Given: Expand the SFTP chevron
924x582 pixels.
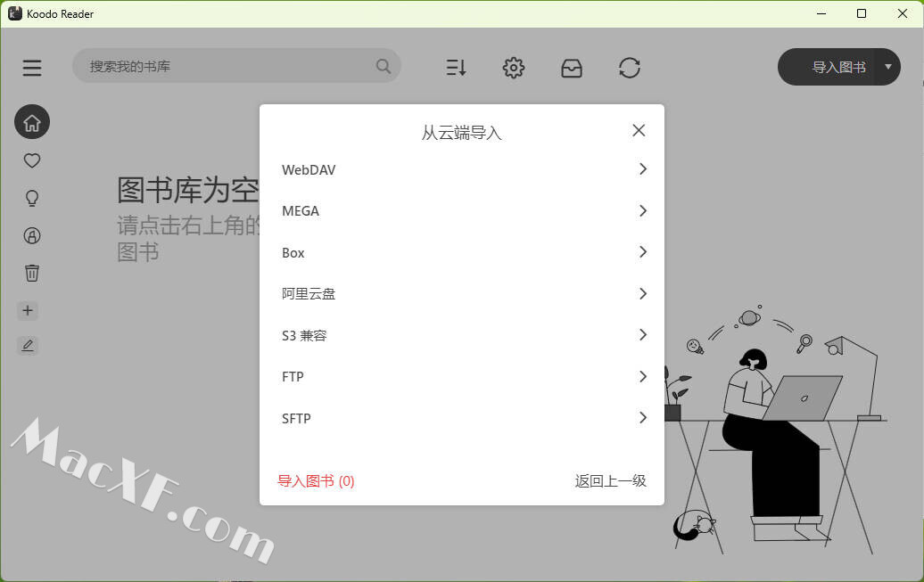Looking at the screenshot, I should click(643, 418).
